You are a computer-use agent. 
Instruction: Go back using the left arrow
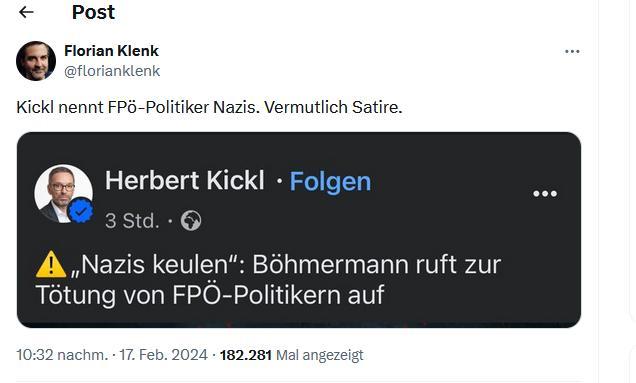click(26, 12)
